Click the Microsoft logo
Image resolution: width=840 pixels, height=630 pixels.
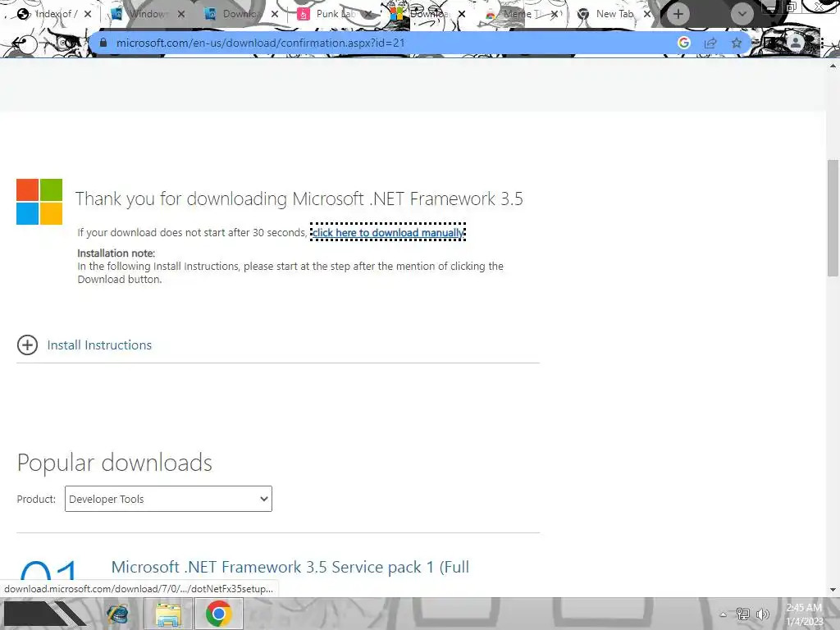[39, 202]
